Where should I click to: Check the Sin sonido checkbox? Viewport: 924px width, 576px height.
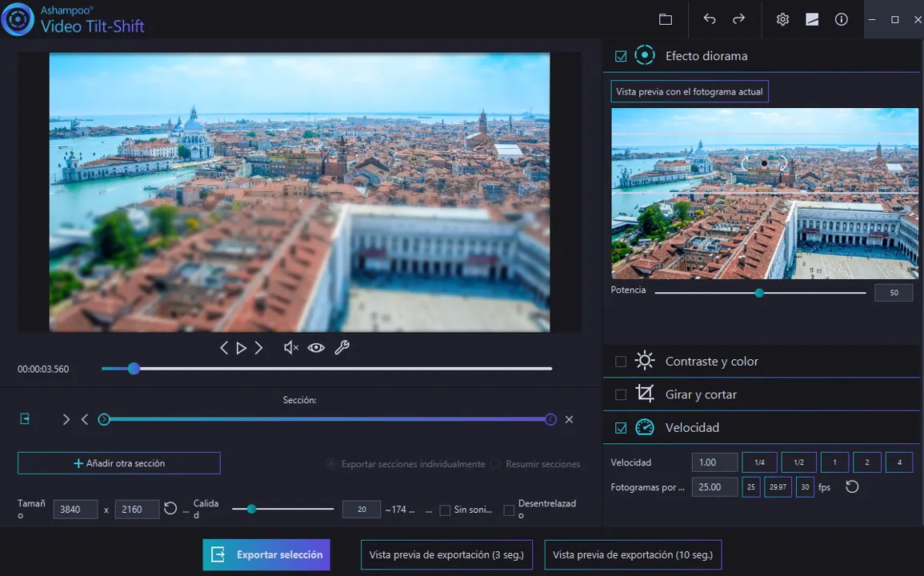pos(445,510)
